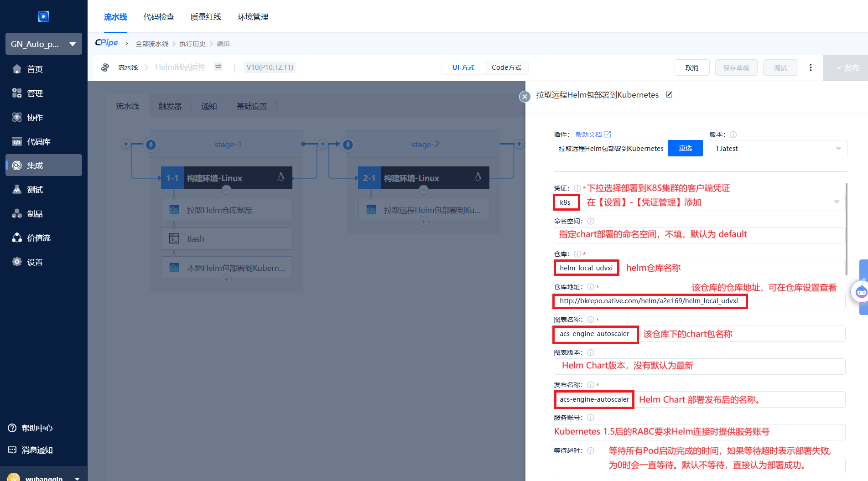
Task: Open 集成 in the left sidebar
Action: click(x=44, y=165)
